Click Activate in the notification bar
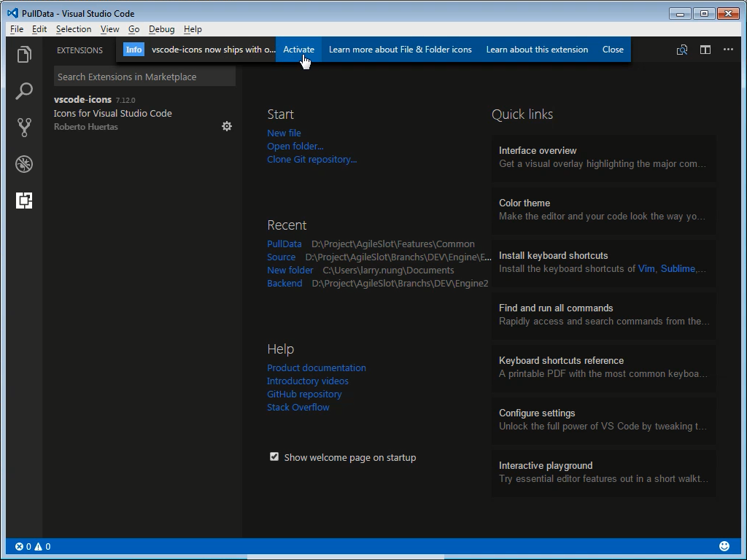747x560 pixels. (298, 50)
